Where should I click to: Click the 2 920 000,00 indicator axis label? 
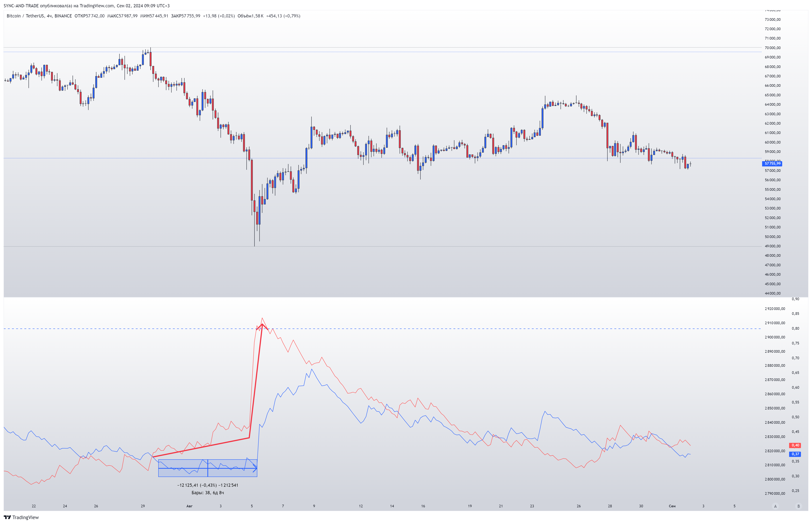coord(775,309)
